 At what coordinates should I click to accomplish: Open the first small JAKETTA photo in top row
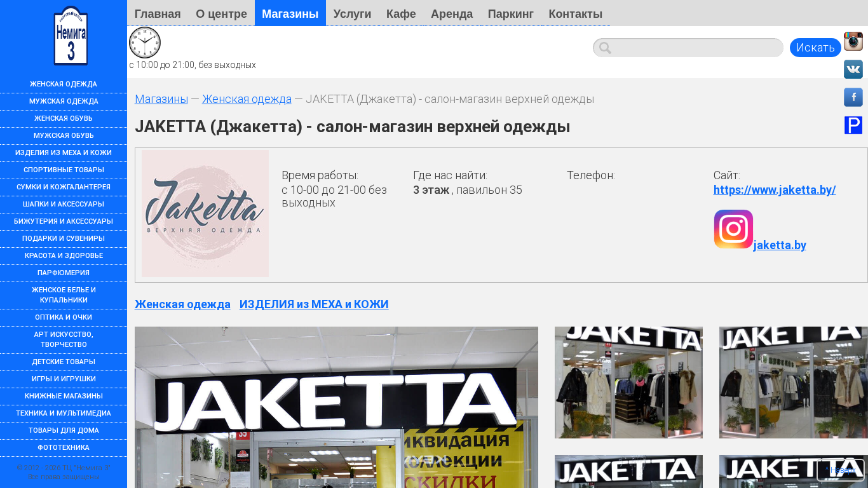pyautogui.click(x=628, y=383)
